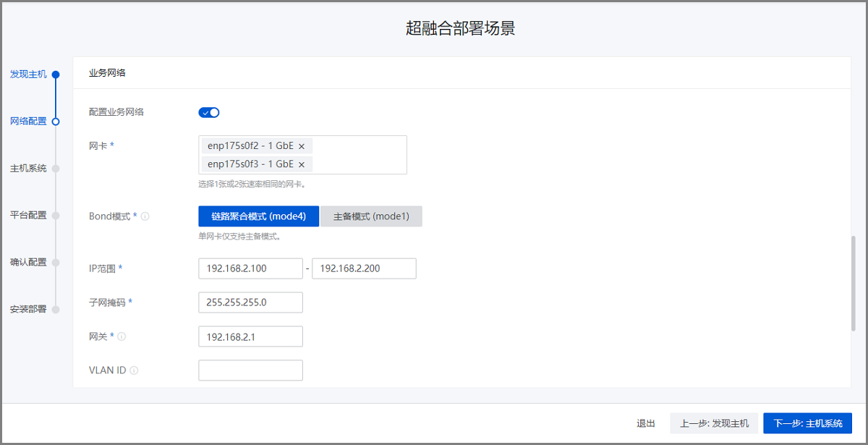Click the Bond模式 info icon

(145, 216)
